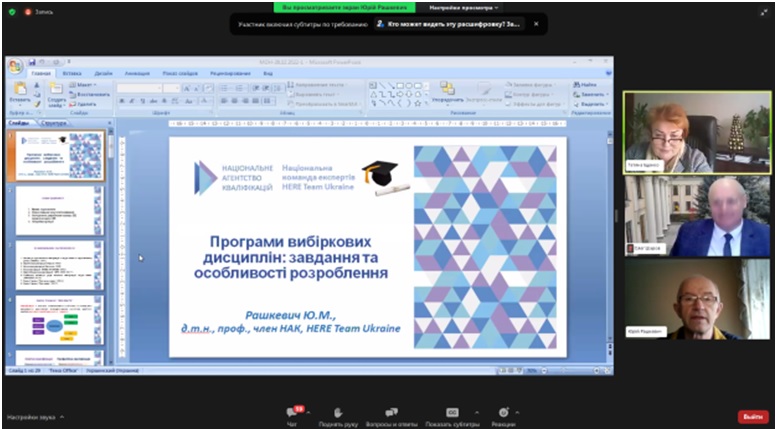Click the round Office button in PowerPoint
Viewport: 780px width, 429px height.
click(15, 66)
